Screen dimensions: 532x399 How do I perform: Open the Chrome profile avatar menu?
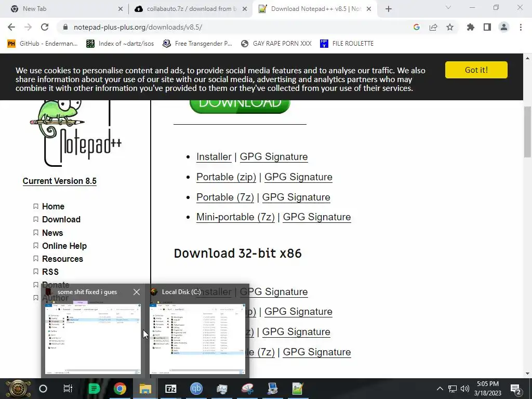(x=504, y=27)
